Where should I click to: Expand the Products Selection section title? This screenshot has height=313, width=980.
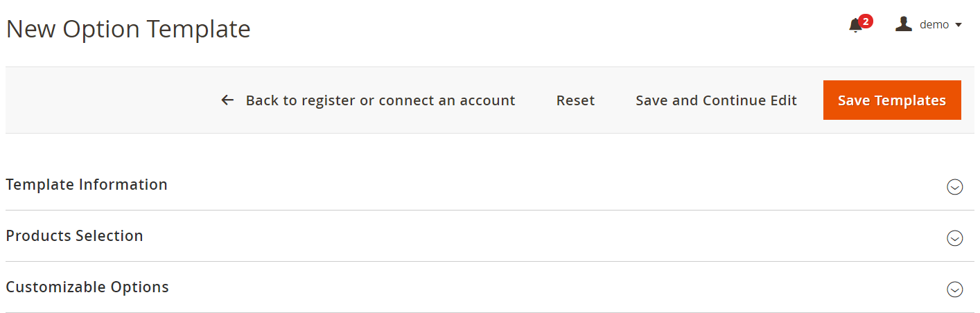click(74, 236)
